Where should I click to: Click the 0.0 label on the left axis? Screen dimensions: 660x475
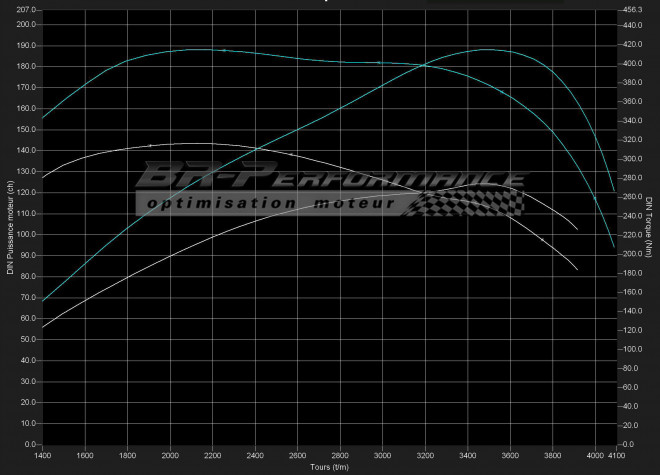pyautogui.click(x=29, y=444)
